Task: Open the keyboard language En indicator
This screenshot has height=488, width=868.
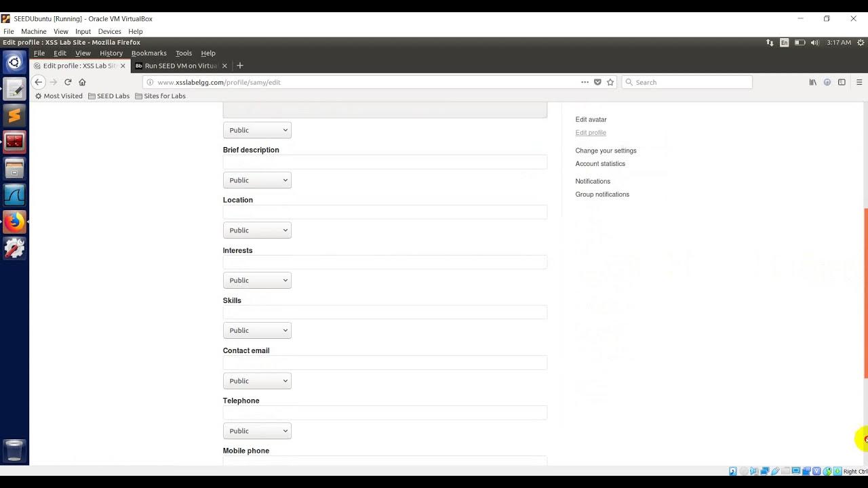Action: [x=784, y=42]
